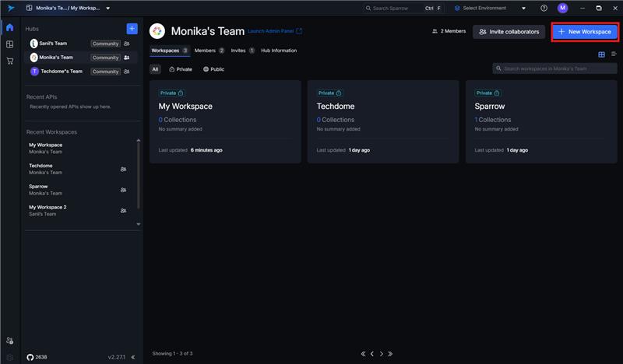Screen dimensions: 623x364
Task: Go to next page of workspaces
Action: click(382, 354)
